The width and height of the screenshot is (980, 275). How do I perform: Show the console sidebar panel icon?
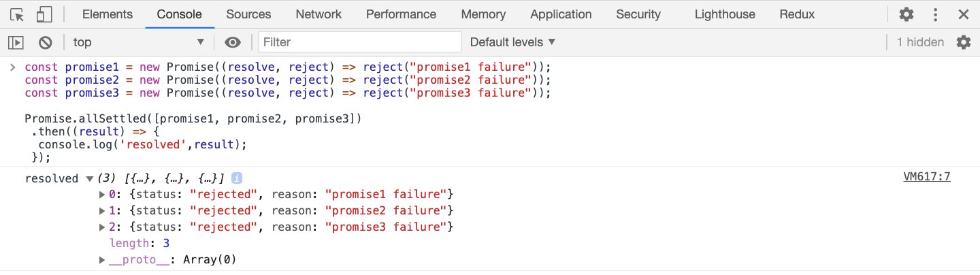[16, 42]
